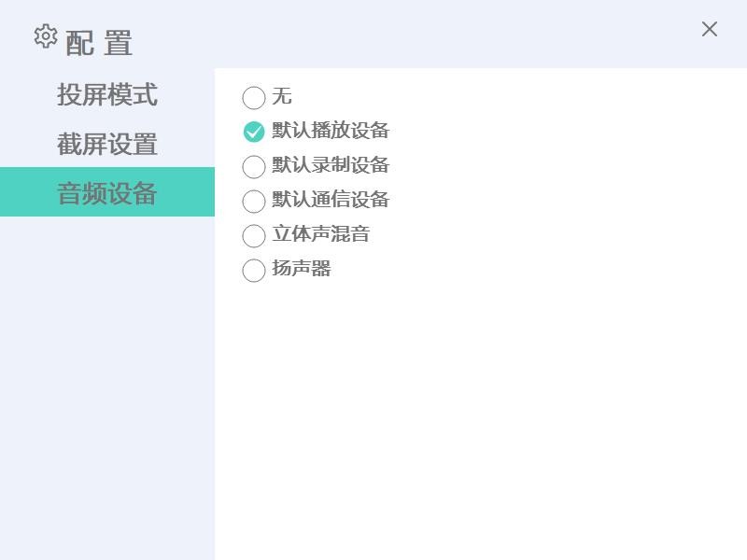747x560 pixels.
Task: Pick the 立体声混音 radio circle
Action: 254,235
